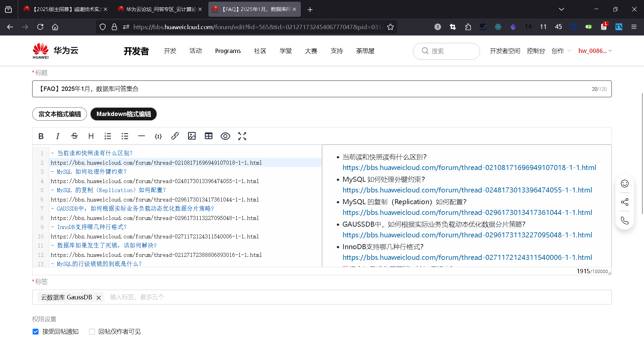
Task: Open the preview link ending 0248173013396474055-1-1.html
Action: tap(467, 190)
